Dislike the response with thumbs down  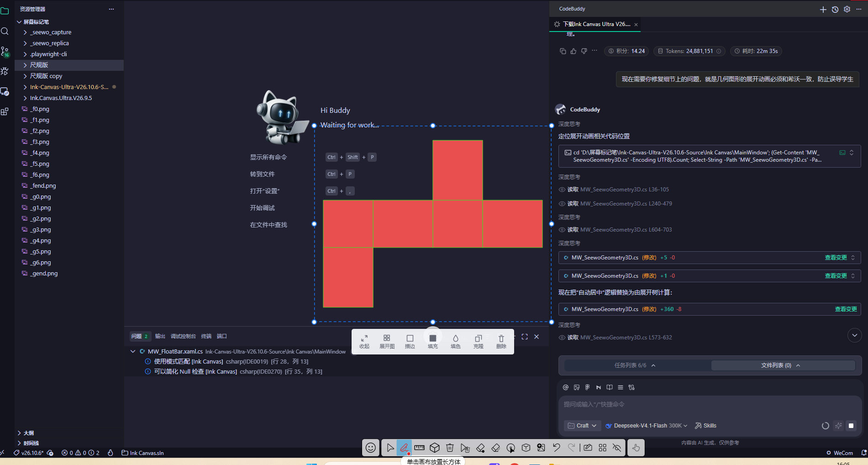(584, 51)
